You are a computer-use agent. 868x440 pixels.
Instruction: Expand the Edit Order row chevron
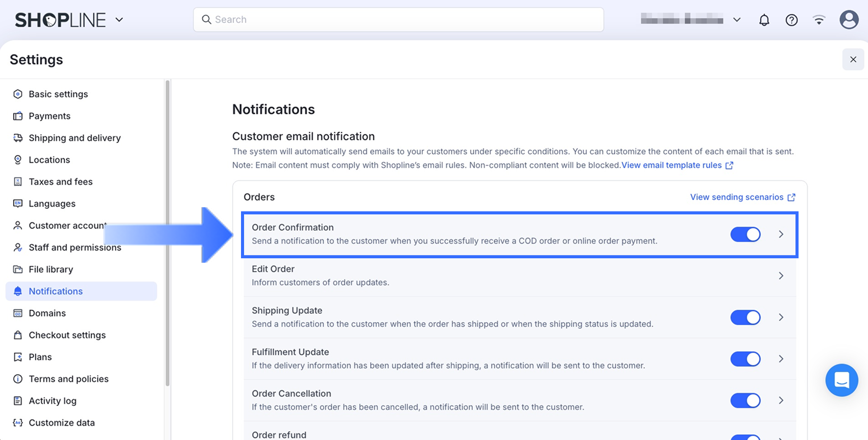[x=781, y=276]
